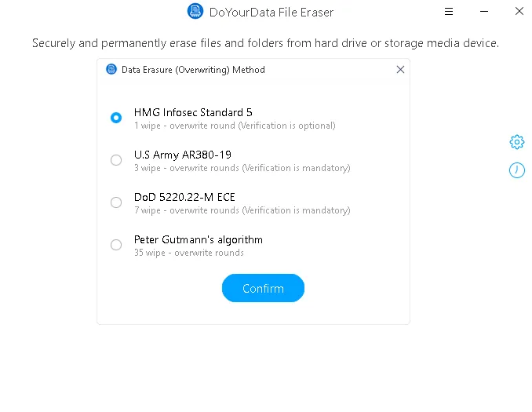
Task: Click the "7 wipe" verification mandatory description
Action: (242, 210)
